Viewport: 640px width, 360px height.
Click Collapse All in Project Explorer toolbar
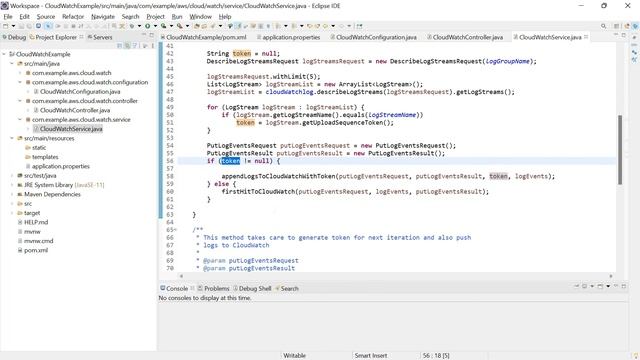coord(120,45)
